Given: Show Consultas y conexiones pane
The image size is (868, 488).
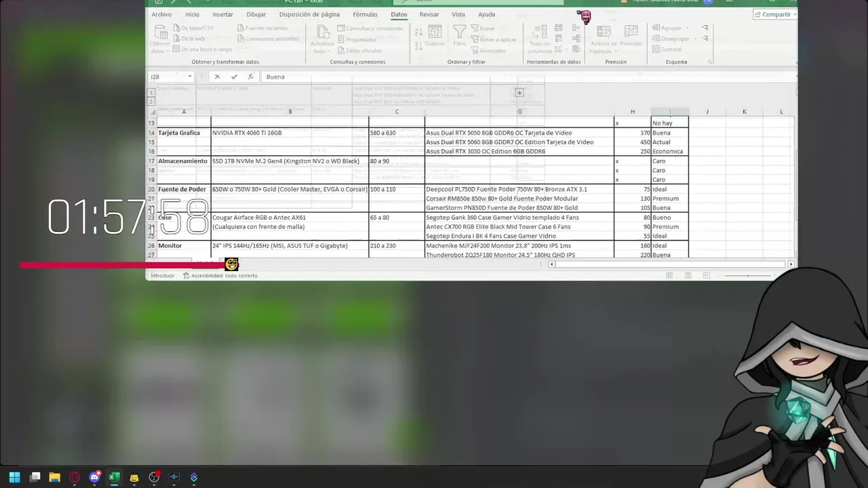Looking at the screenshot, I should 370,28.
